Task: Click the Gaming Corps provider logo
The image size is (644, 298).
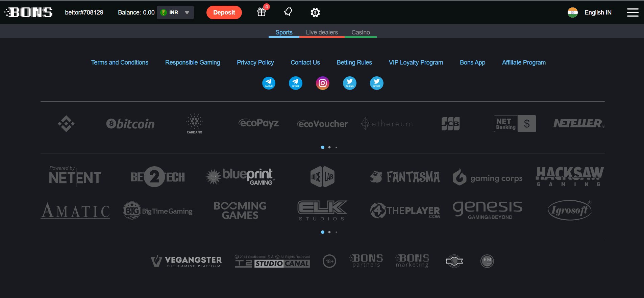Action: (488, 177)
